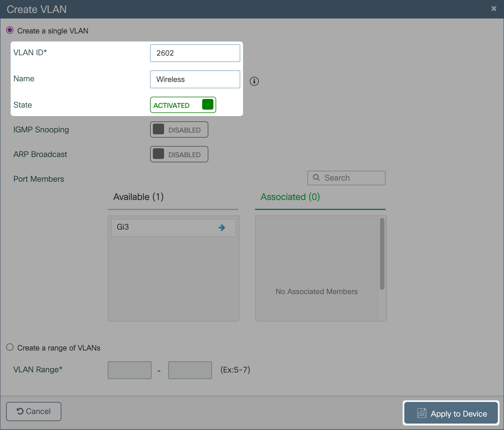
Task: Click the Name field containing Wireless
Action: click(x=195, y=80)
